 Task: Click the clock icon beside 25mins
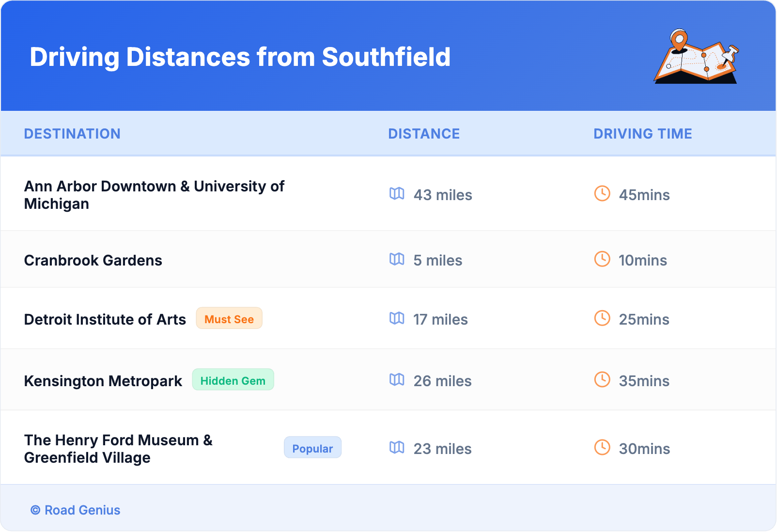click(x=602, y=318)
